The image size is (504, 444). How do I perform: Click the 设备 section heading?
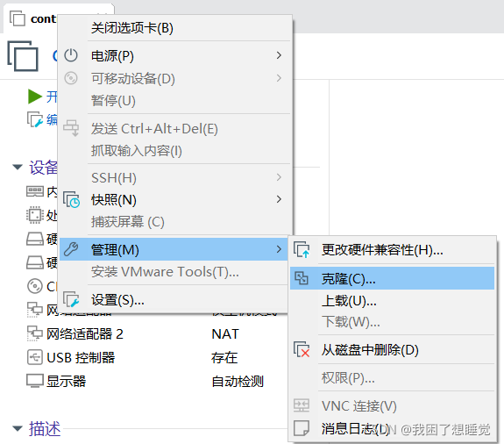pos(44,168)
